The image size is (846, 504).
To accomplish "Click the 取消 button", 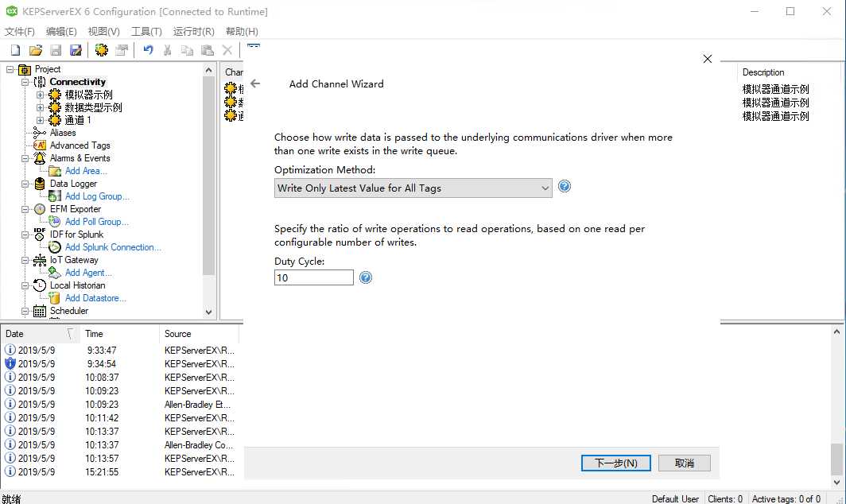I will tap(684, 463).
